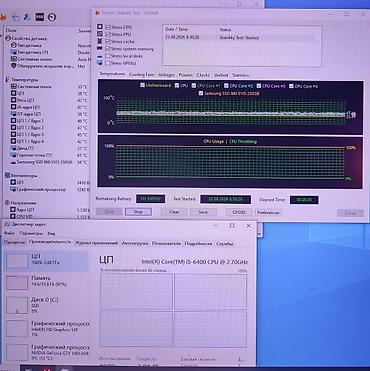370x371 pixels.
Task: Open the Clocks tab
Action: (203, 75)
